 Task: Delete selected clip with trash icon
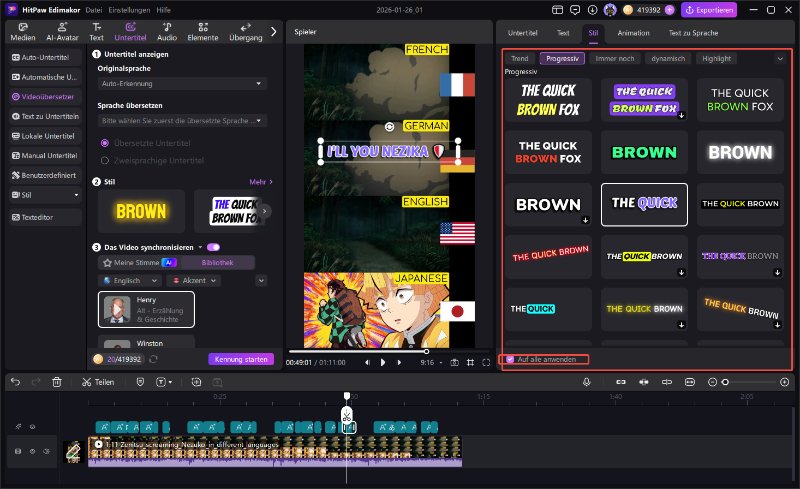(x=57, y=382)
